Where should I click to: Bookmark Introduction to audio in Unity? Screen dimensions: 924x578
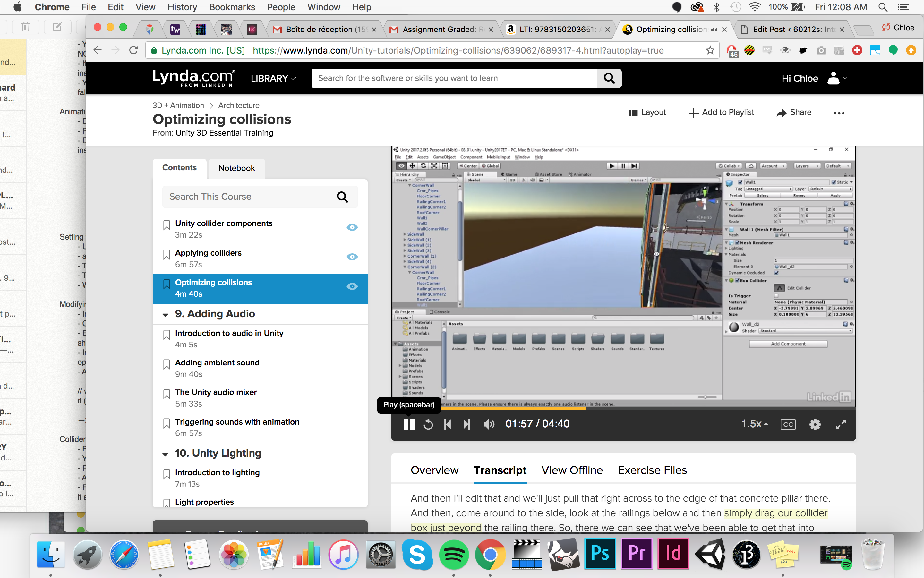(x=167, y=335)
